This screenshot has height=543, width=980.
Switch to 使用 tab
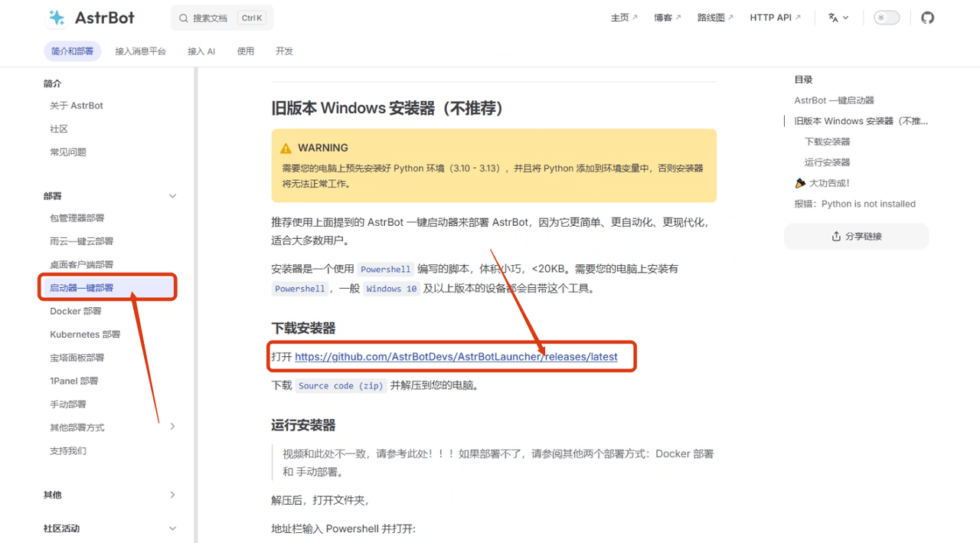(246, 51)
